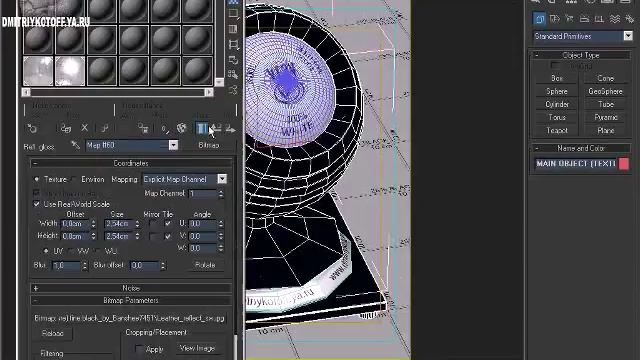Click sample slots right scroll arrow
This screenshot has width=640, height=360.
pyautogui.click(x=209, y=92)
